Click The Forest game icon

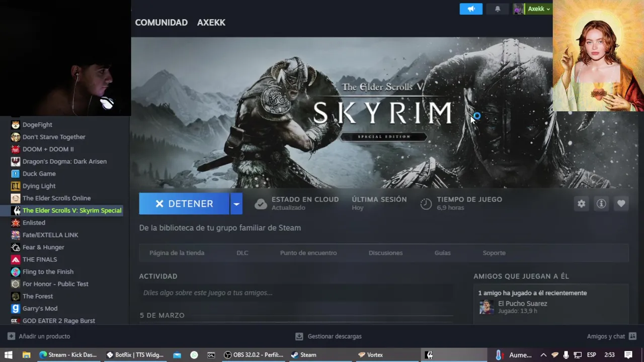click(x=16, y=296)
